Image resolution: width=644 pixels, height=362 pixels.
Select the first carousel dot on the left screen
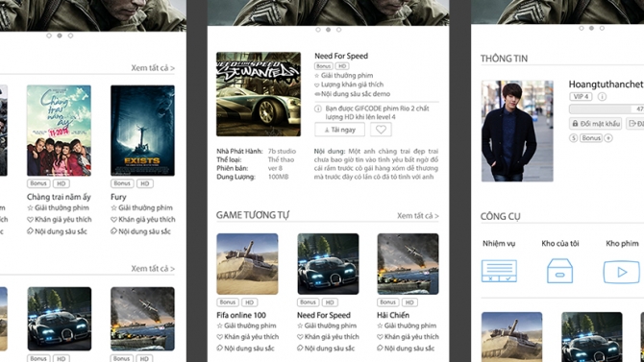point(49,36)
